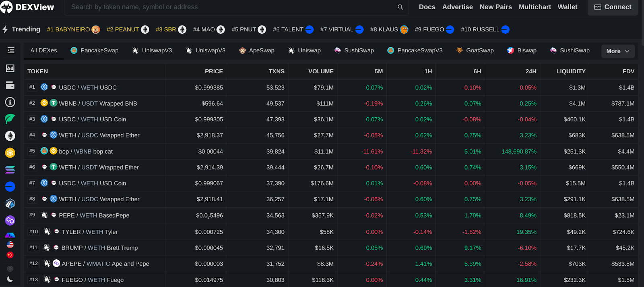Viewport: 644px width, 287px height.
Task: Sort by the 24H column header
Action: coord(531,71)
